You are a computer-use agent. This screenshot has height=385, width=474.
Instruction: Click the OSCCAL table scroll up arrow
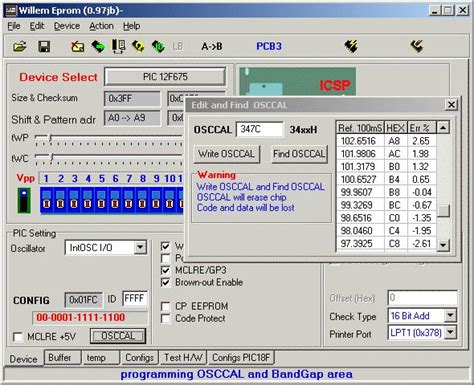tap(443, 127)
